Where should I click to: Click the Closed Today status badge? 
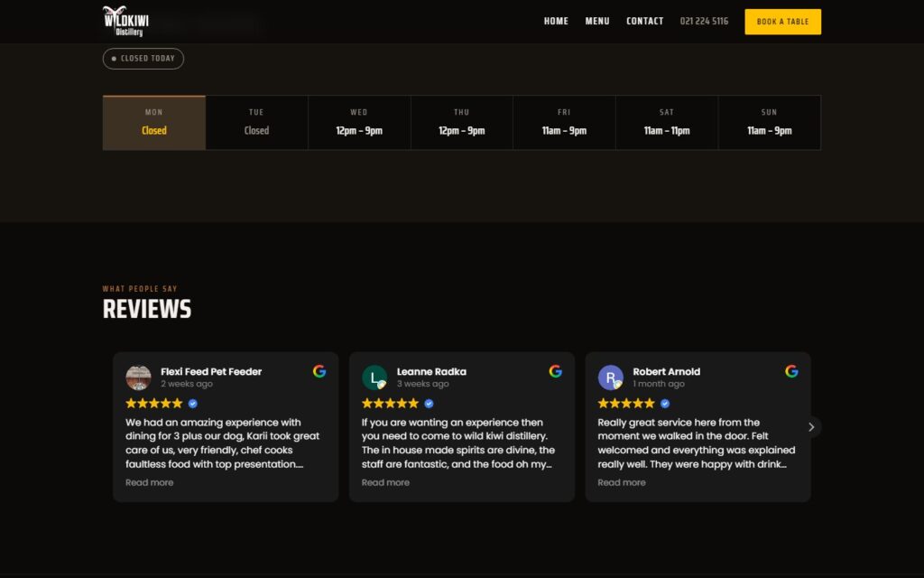coord(143,59)
